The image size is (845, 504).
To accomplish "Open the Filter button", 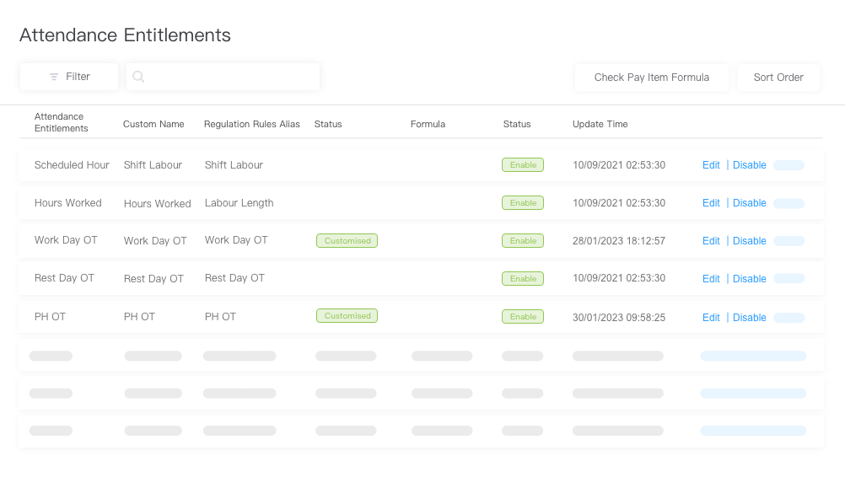I will 69,77.
